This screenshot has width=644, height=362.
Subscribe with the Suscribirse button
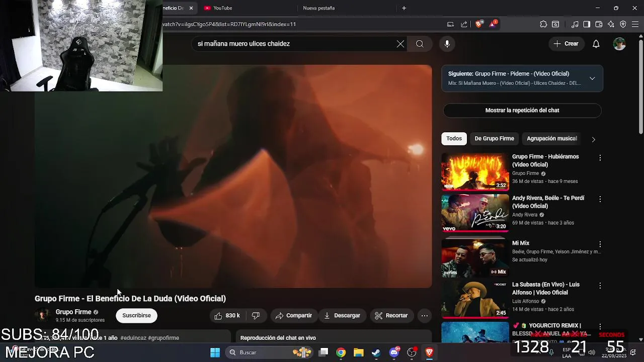click(136, 316)
